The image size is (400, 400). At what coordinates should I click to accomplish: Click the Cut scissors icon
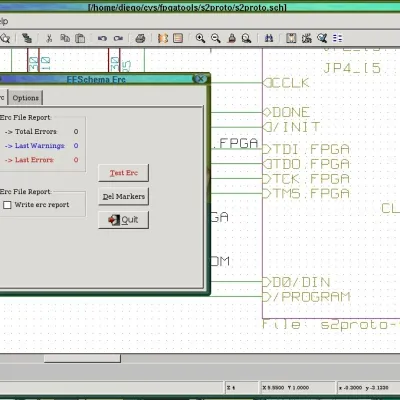pyautogui.click(x=49, y=38)
